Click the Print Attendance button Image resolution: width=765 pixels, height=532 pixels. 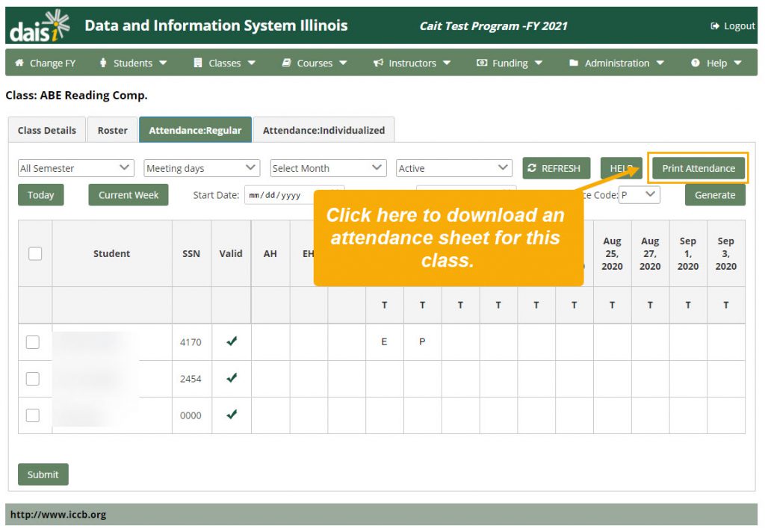coord(698,168)
